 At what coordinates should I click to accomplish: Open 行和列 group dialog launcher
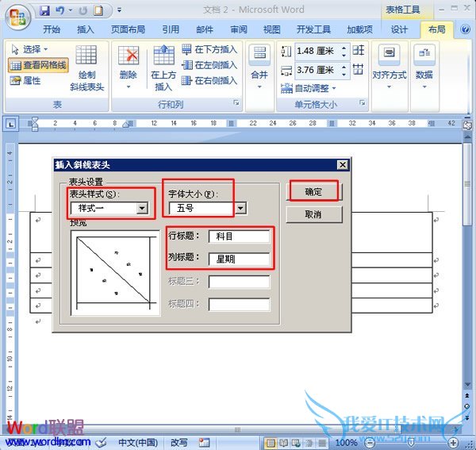[236, 103]
